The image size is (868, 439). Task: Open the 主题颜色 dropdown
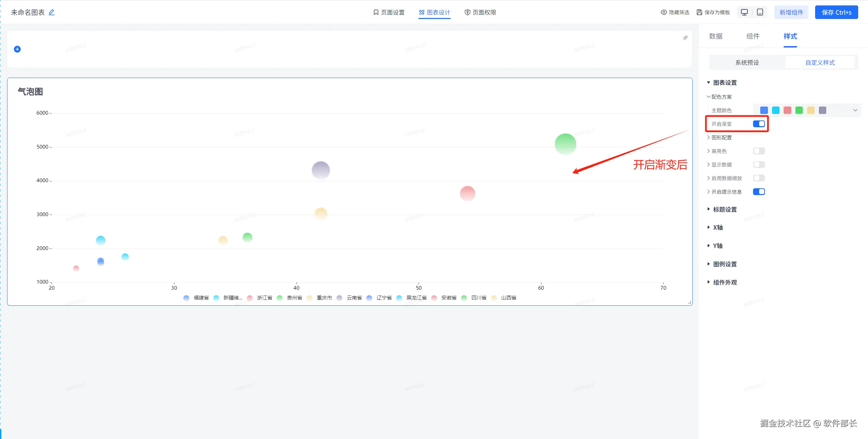tap(855, 110)
